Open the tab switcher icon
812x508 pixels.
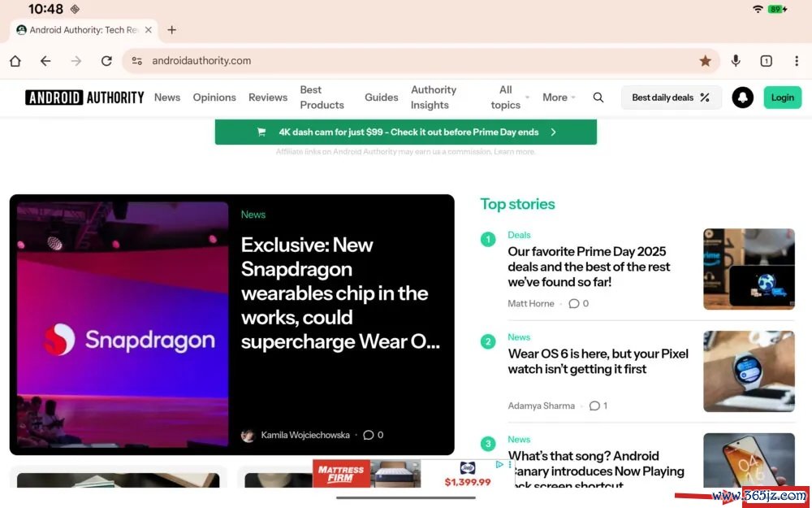(766, 61)
